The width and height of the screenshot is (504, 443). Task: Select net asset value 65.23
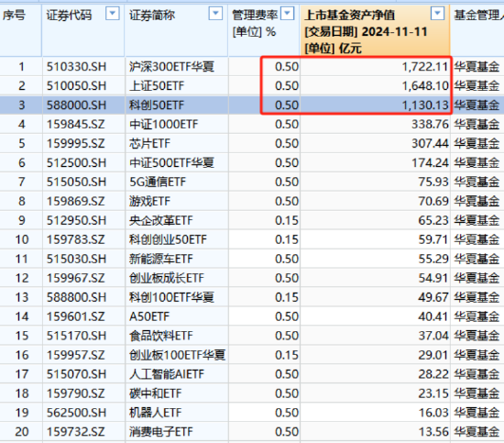(433, 220)
